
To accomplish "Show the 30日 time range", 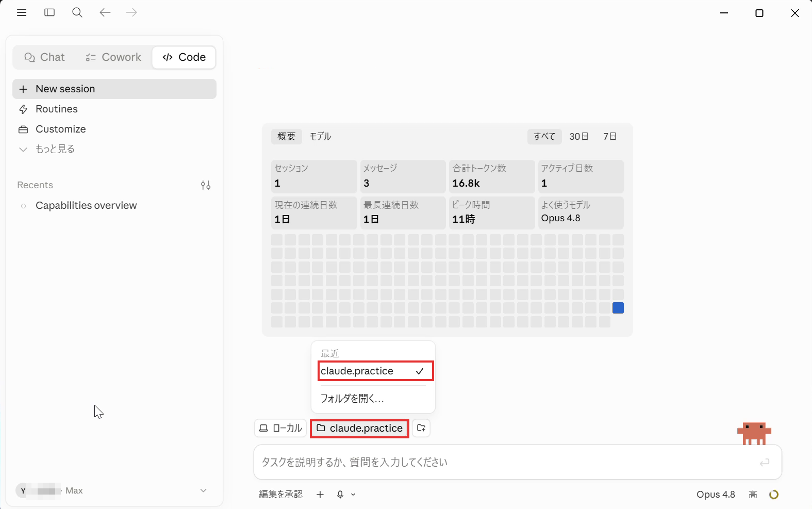I will pyautogui.click(x=579, y=137).
